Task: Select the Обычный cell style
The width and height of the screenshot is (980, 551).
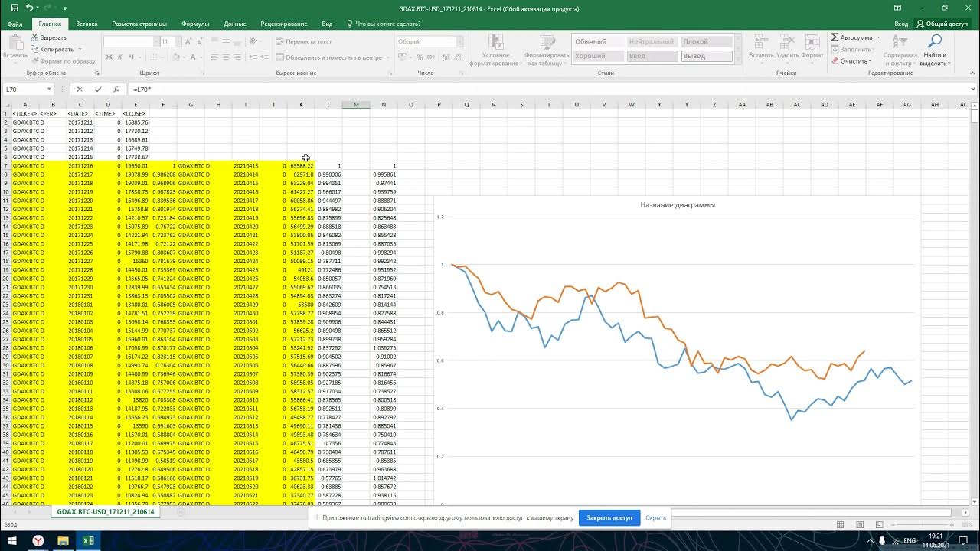Action: coord(598,42)
